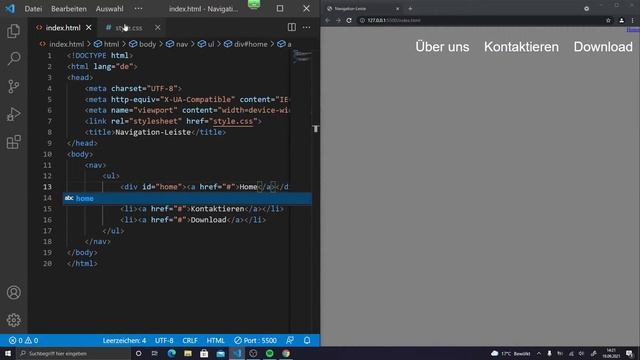Open the Accounts menu in the activity bar
The width and height of the screenshot is (640, 360).
click(x=13, y=292)
